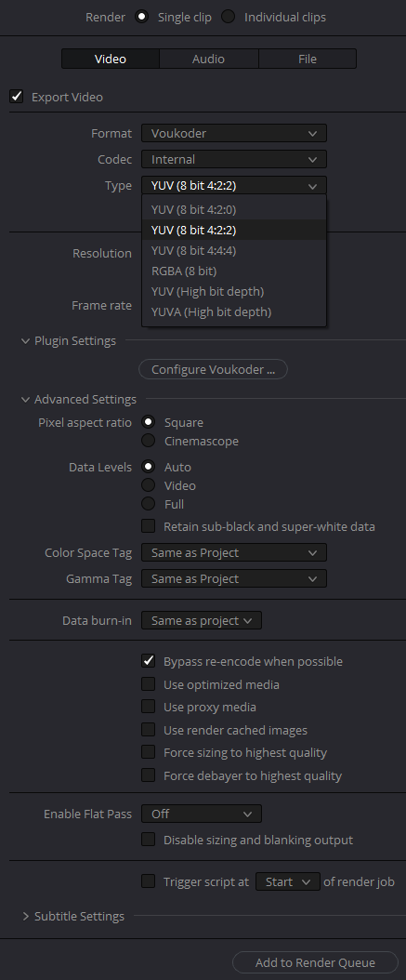Collapse the Advanced Settings chevron
The width and height of the screenshot is (406, 980).
point(26,400)
